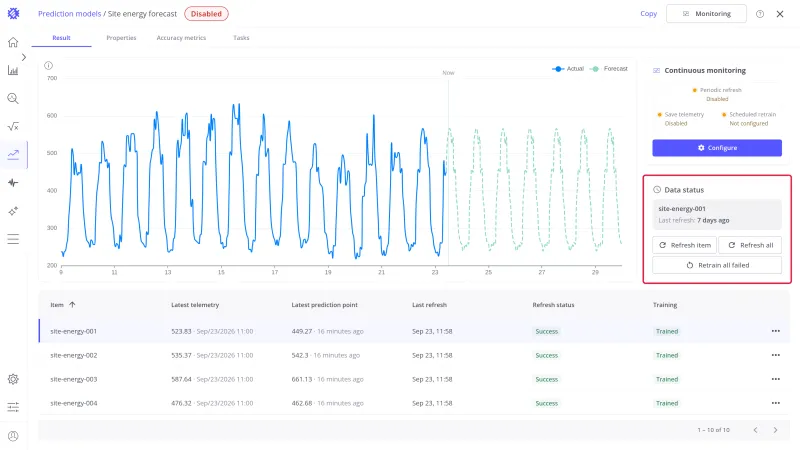Open more options for site-energy-002
800x450 pixels.
click(x=776, y=355)
